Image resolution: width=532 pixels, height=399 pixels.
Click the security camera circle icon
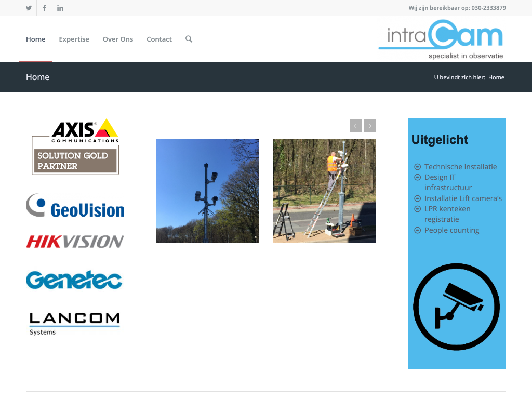point(456,307)
